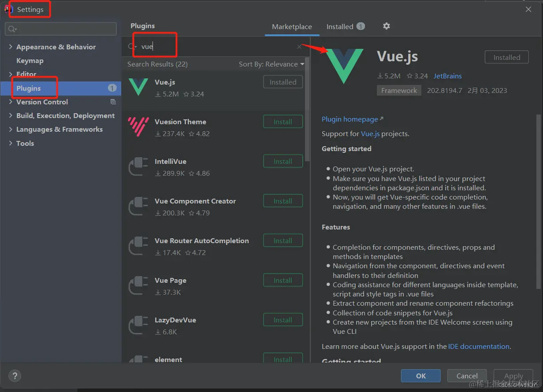Open the IDE documentation link
The image size is (543, 392).
point(479,346)
